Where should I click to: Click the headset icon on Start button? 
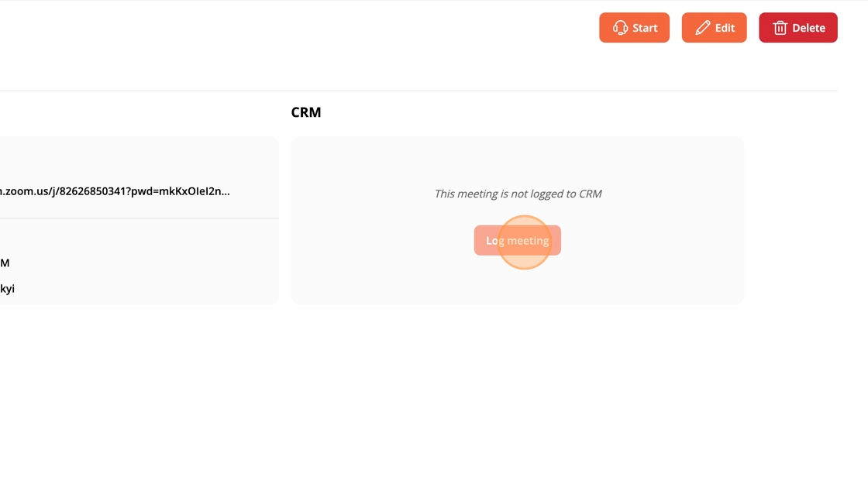(x=620, y=28)
